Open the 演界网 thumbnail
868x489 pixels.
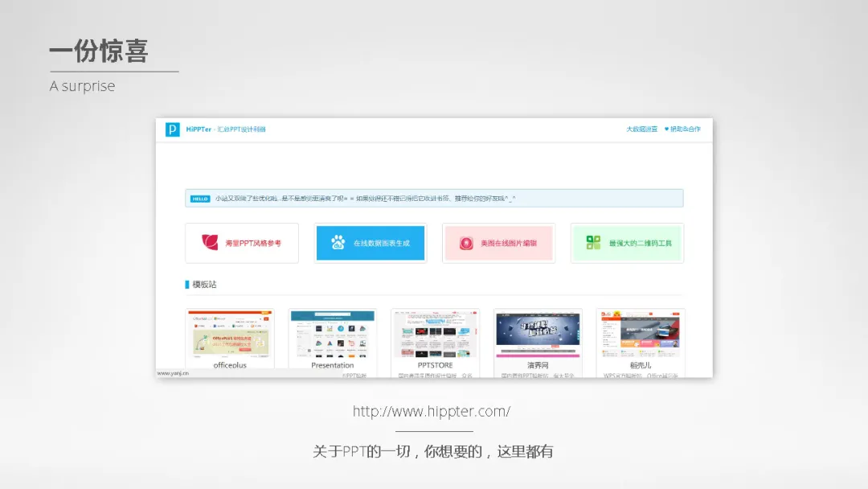pos(538,334)
